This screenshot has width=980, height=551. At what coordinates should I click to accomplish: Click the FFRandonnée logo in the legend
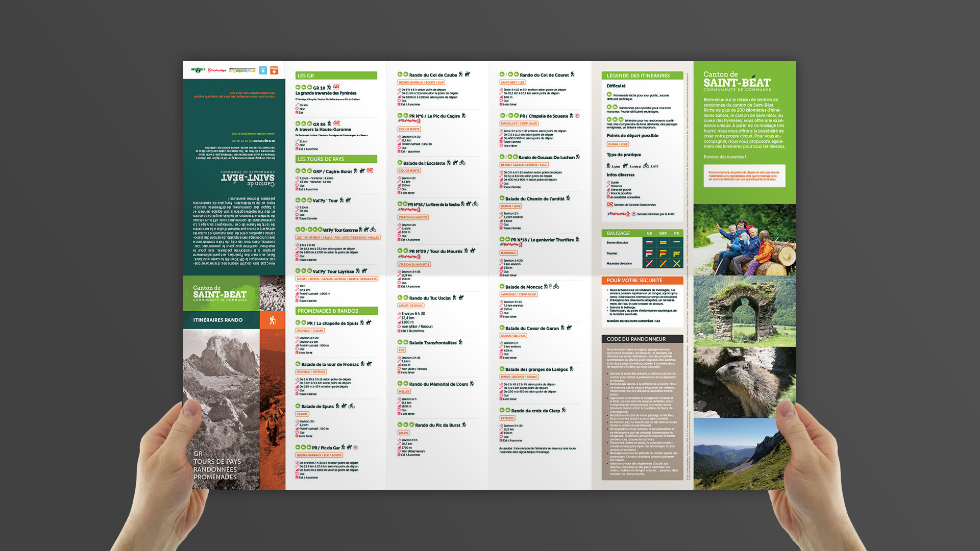pos(618,214)
